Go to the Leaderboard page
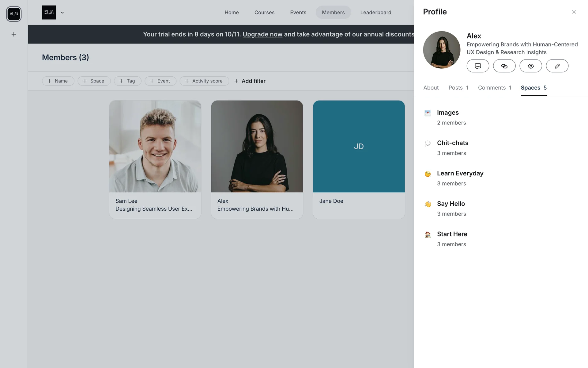Screen dimensions: 588x368 tap(375, 13)
